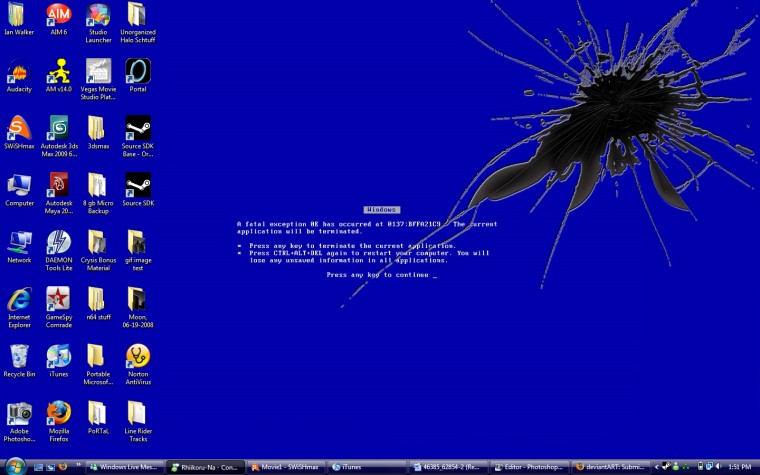
Task: Click Firefox icon in Quick Launch
Action: click(x=63, y=467)
